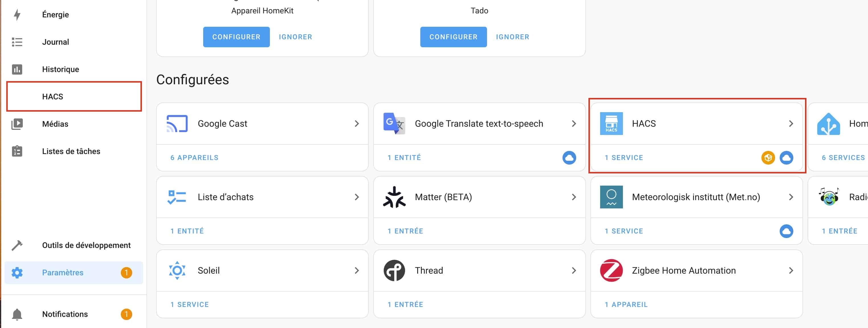Open 1 ENTRÉE link on Radio Browser card
The height and width of the screenshot is (328, 868).
pyautogui.click(x=839, y=231)
